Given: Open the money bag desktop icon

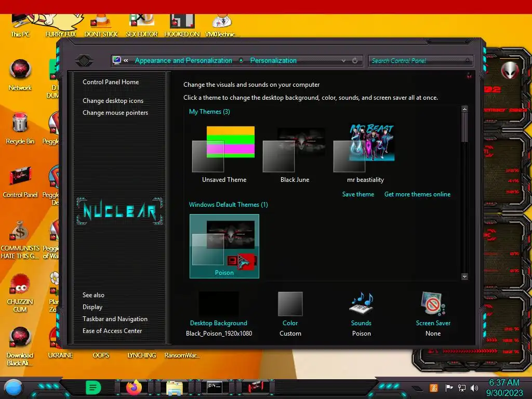Looking at the screenshot, I should pos(20,239).
